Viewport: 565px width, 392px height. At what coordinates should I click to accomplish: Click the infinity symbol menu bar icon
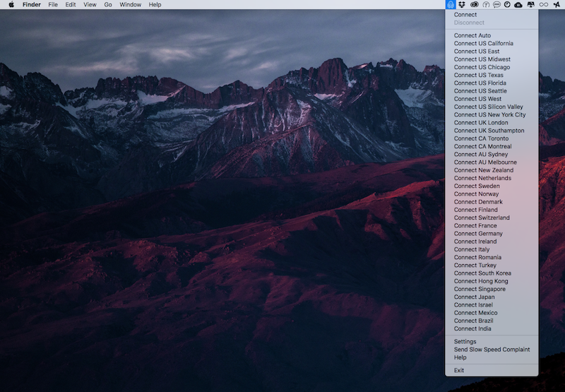click(543, 4)
